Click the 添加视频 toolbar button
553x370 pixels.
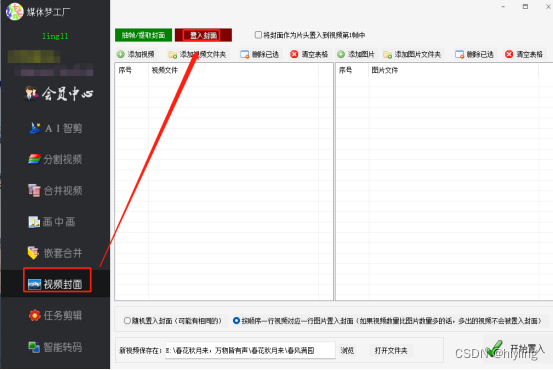coord(136,54)
